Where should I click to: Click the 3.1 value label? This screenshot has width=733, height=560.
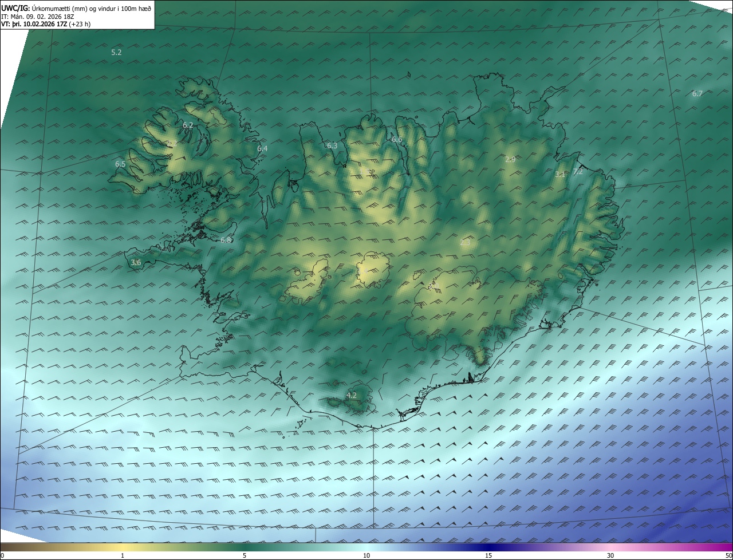[560, 174]
